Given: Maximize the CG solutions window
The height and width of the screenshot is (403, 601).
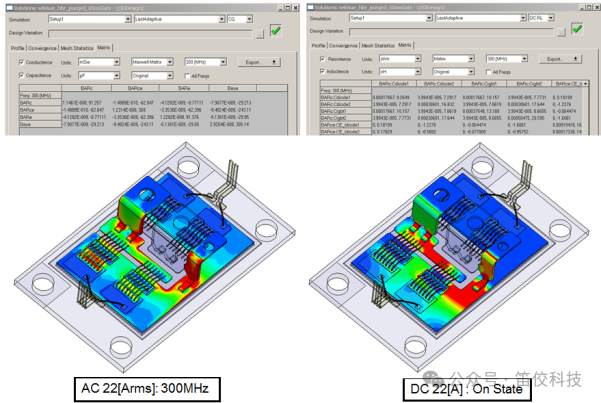Looking at the screenshot, I should (x=288, y=8).
